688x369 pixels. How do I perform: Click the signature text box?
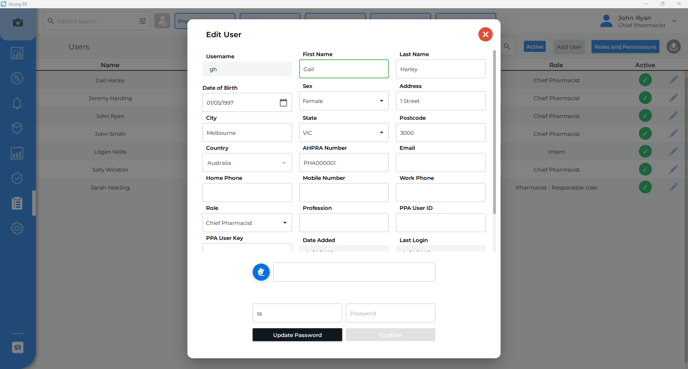point(354,272)
